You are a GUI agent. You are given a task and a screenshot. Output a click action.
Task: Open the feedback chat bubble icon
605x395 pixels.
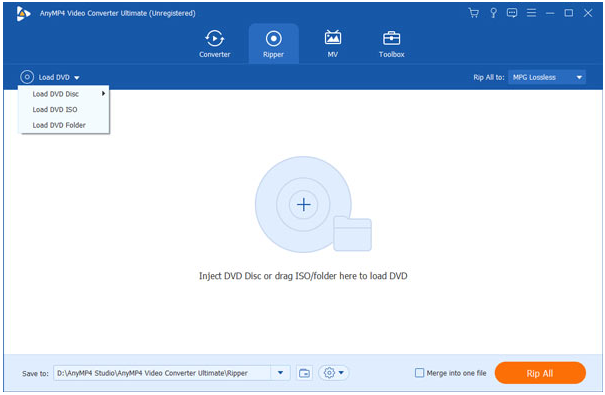pyautogui.click(x=512, y=13)
